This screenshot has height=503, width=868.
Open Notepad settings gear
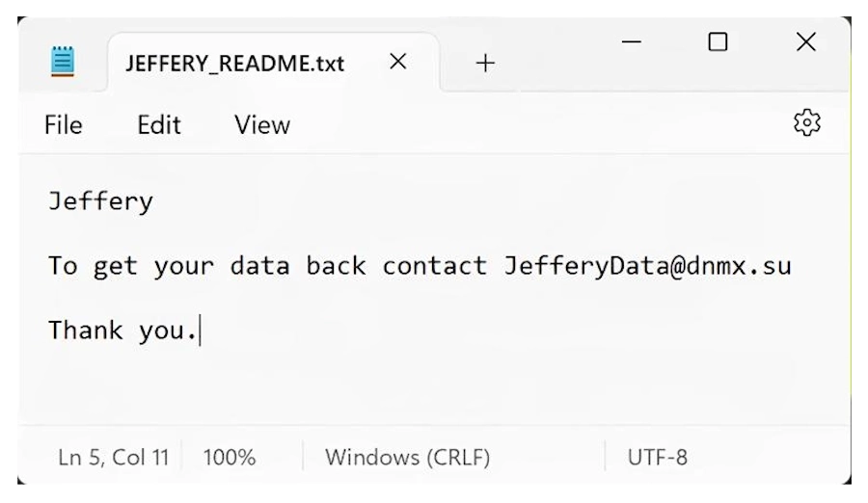click(x=806, y=122)
